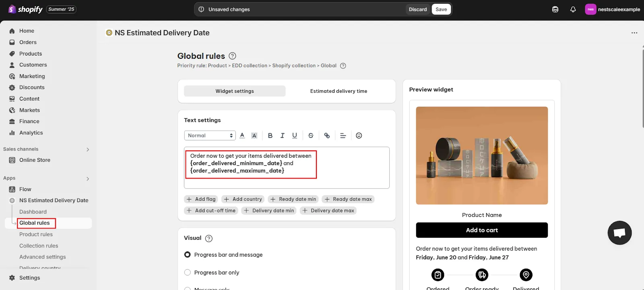Viewport: 644px width, 290px height.
Task: Click the product preview image
Action: point(482,155)
